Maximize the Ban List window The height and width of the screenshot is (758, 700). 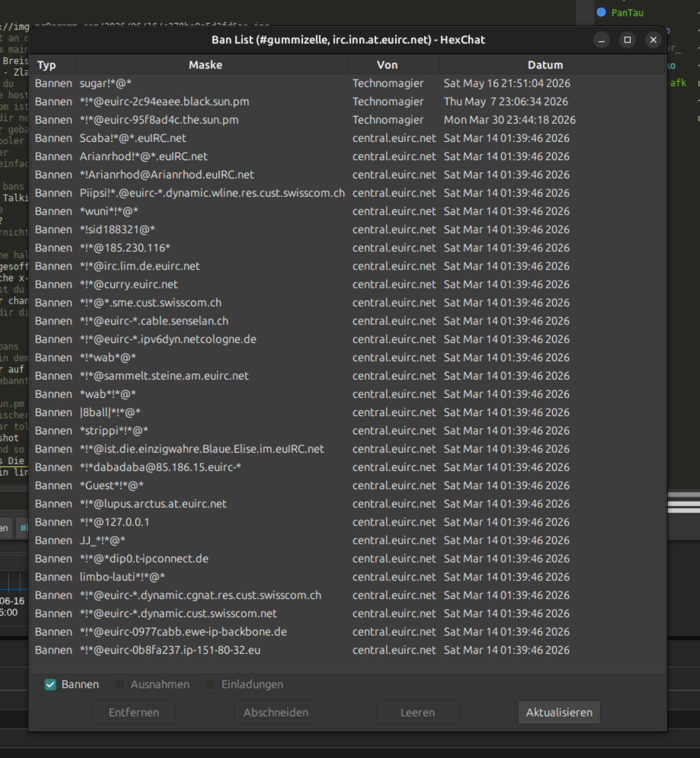click(627, 40)
